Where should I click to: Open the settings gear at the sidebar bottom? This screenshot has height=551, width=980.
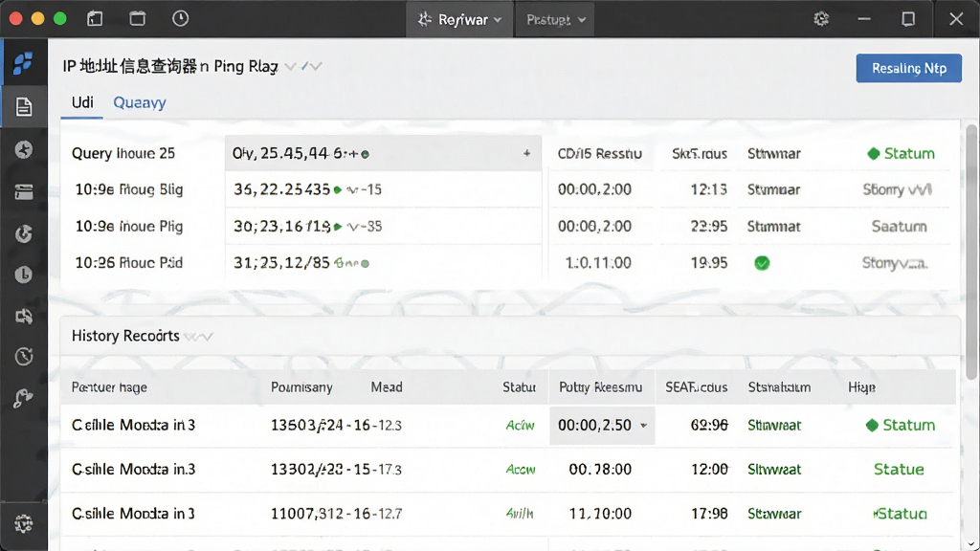click(24, 523)
